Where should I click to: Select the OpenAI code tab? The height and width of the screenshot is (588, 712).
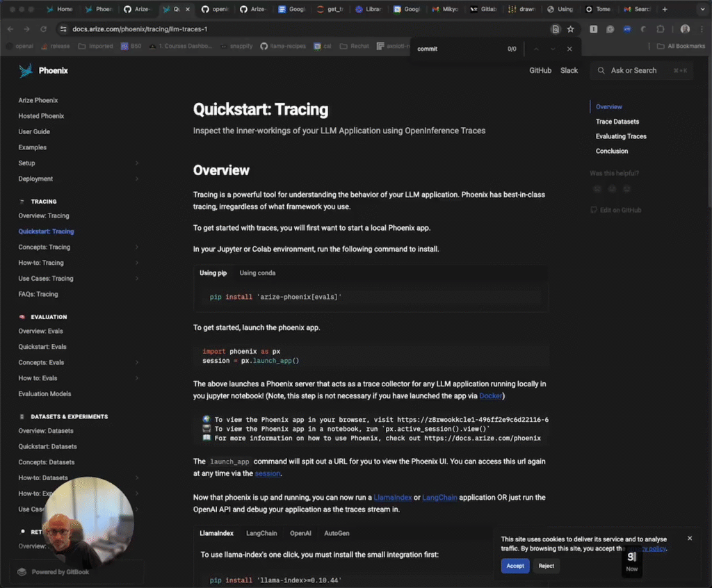coord(300,533)
